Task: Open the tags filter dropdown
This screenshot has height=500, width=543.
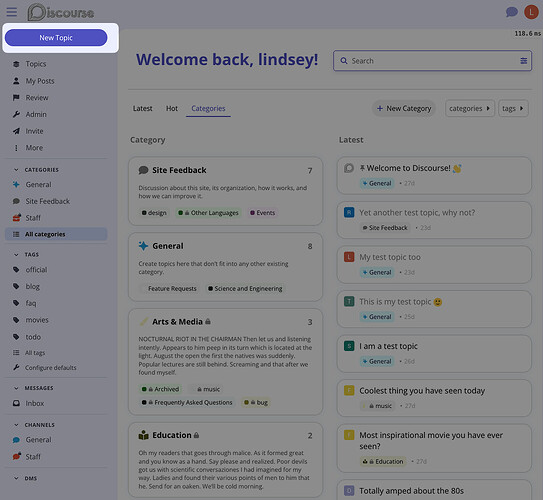Action: coord(513,108)
